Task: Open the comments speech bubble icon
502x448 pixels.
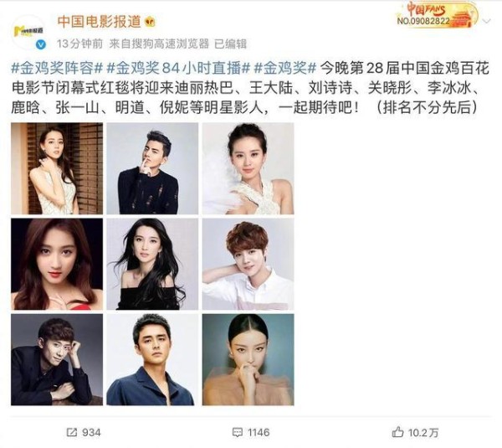Action: tap(238, 433)
